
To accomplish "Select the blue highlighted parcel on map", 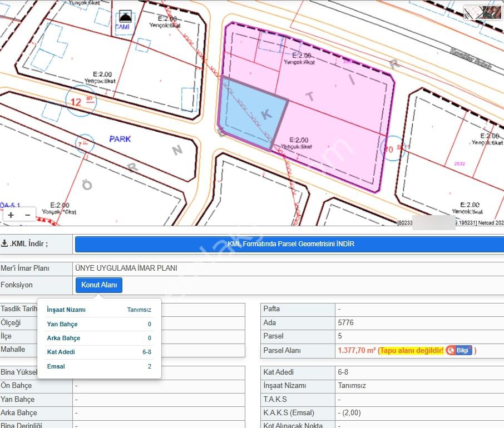I will [253, 114].
